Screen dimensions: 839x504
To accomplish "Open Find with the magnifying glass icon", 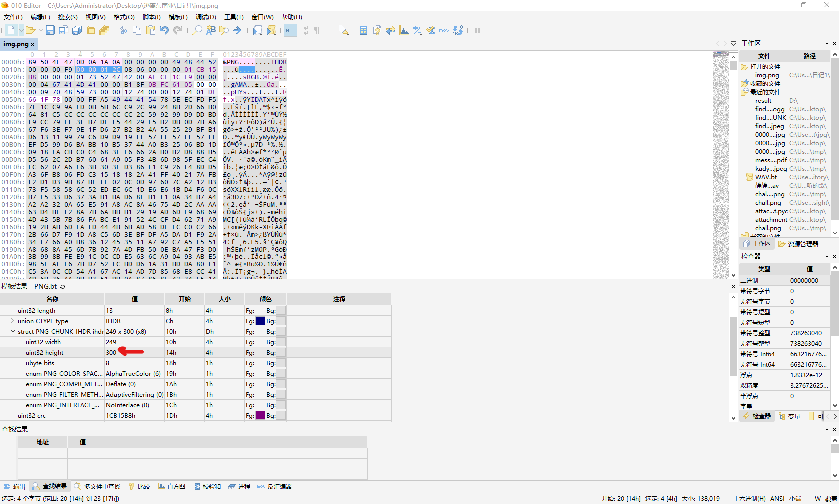I will point(197,30).
